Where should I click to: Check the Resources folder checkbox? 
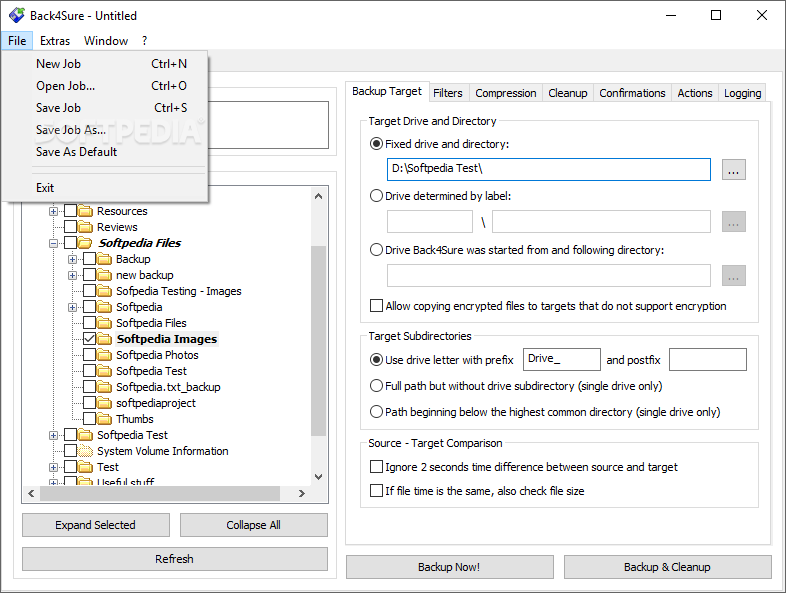point(71,211)
